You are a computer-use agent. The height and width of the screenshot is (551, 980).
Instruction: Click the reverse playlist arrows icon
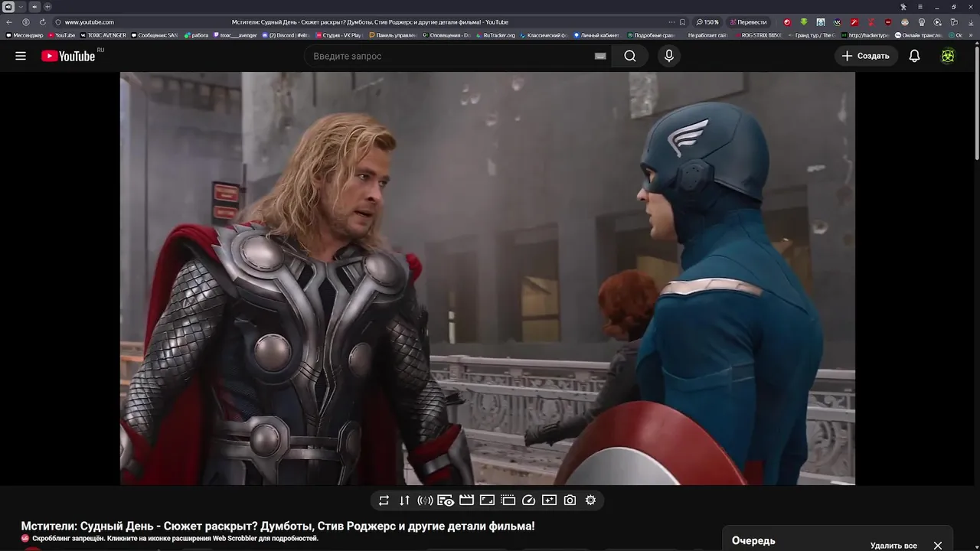[x=404, y=500]
